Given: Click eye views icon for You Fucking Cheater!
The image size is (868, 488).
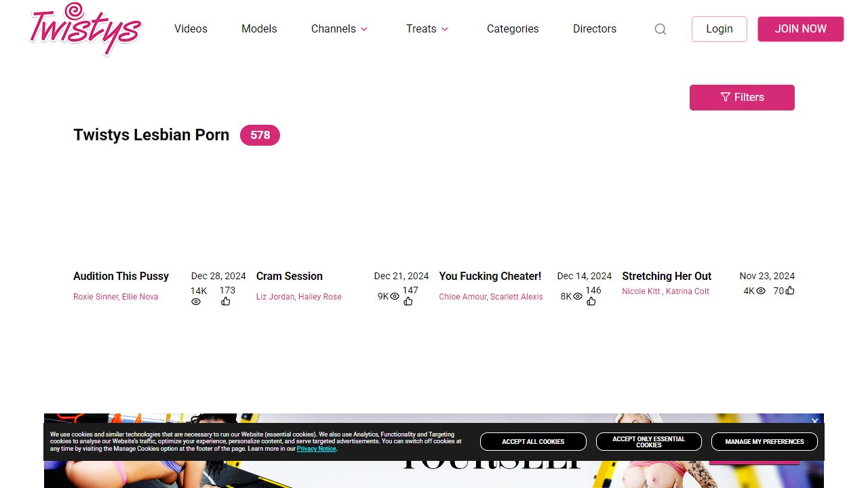Looking at the screenshot, I should tap(578, 296).
